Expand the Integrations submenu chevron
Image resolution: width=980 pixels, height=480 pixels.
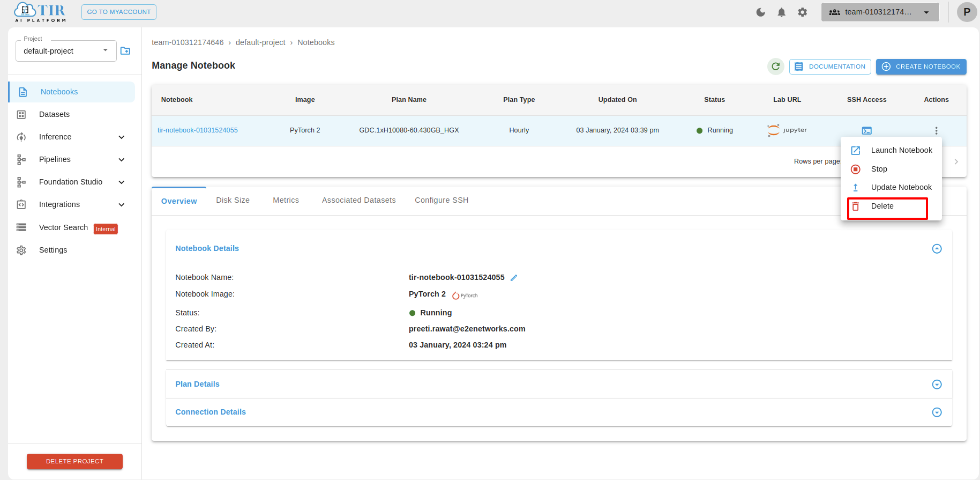tap(122, 204)
